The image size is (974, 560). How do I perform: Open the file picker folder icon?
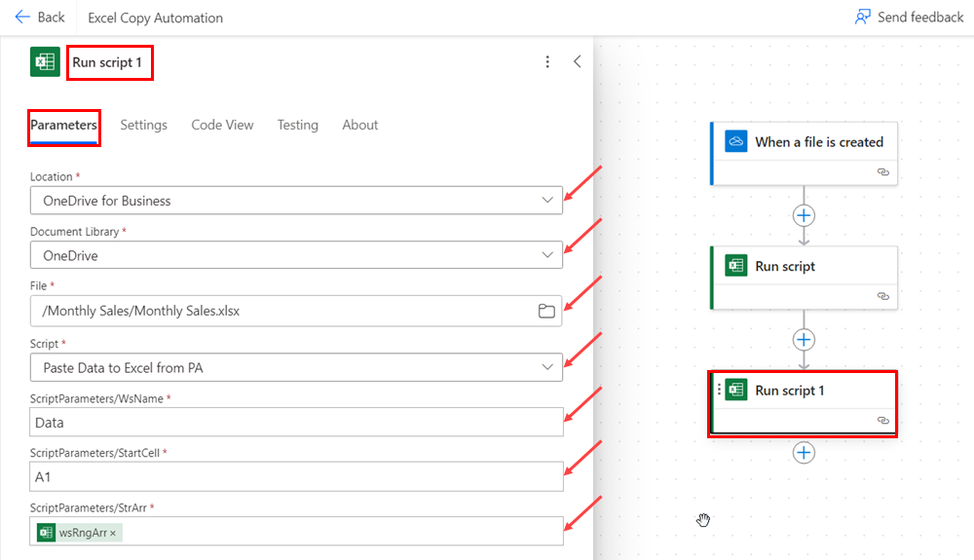546,311
